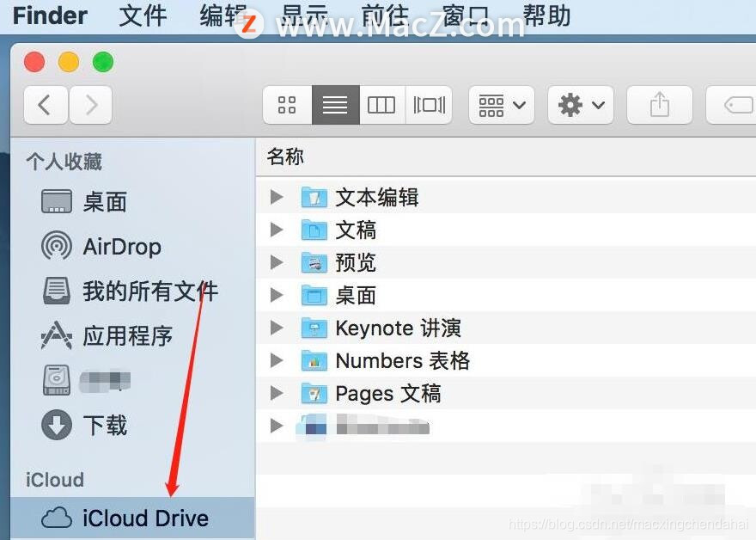Screen dimensions: 756x540
Task: Go back with the left chevron button
Action: coord(46,105)
